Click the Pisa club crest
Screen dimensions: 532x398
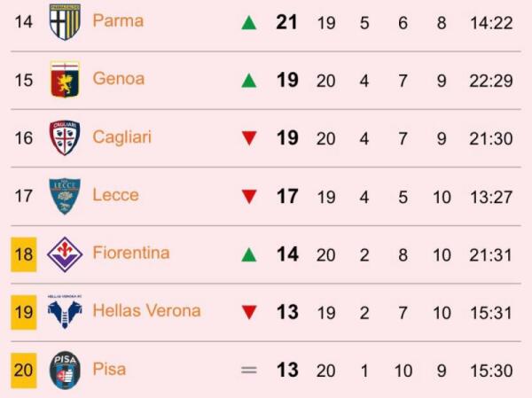click(x=65, y=370)
